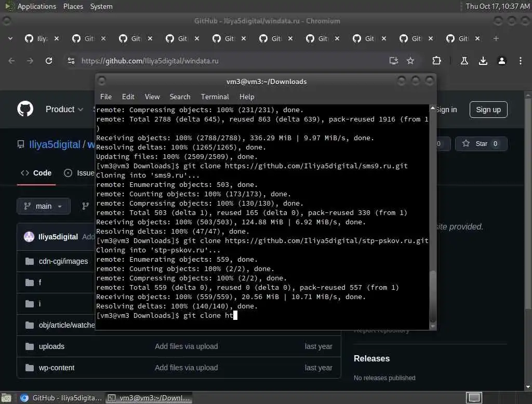This screenshot has width=532, height=404.
Task: Open the profile avatar icon
Action: [x=502, y=61]
